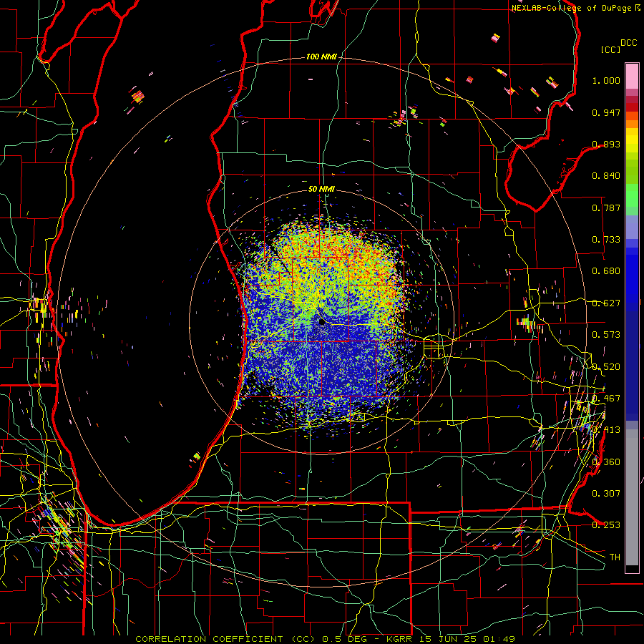This screenshot has width=644, height=644.
Task: Click the 100 NMI range ring label
Action: point(321,57)
